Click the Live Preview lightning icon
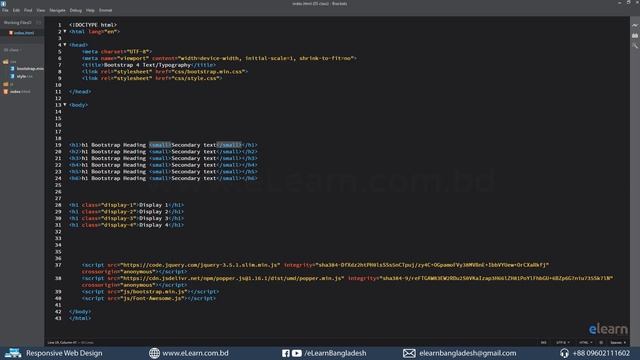This screenshot has width=640, height=360. (635, 25)
